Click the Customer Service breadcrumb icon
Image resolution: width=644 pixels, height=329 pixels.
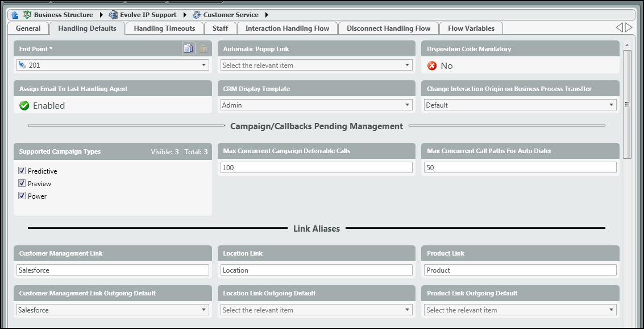[197, 15]
